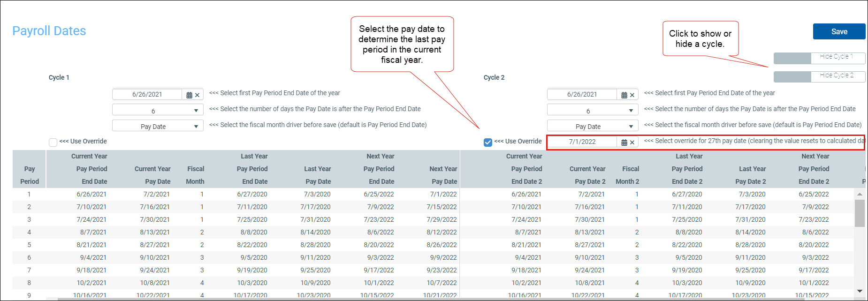868x301 pixels.
Task: Uncheck Use Override checkbox for Cycle 2
Action: 488,142
